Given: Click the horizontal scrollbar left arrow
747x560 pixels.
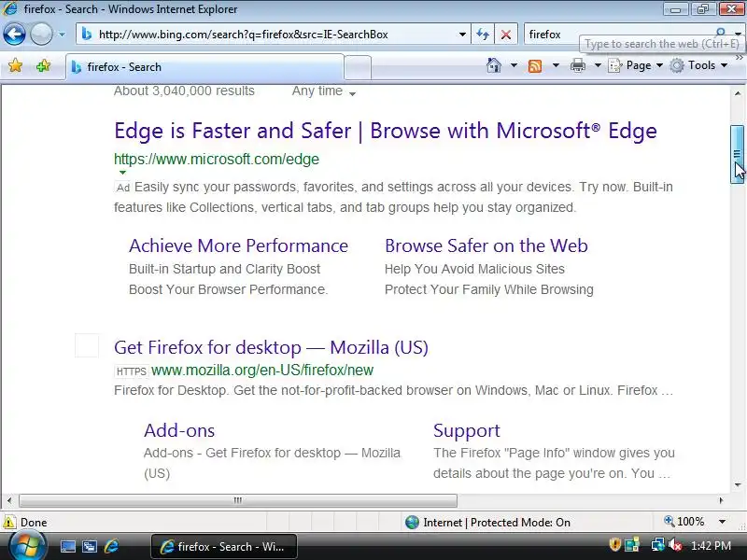Looking at the screenshot, I should coord(9,500).
